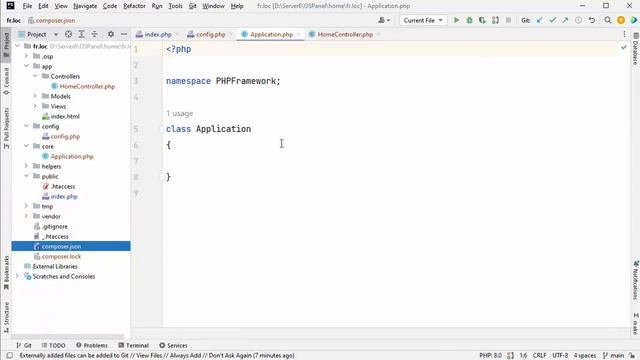Click the '1 usage' hint above class

pyautogui.click(x=180, y=113)
